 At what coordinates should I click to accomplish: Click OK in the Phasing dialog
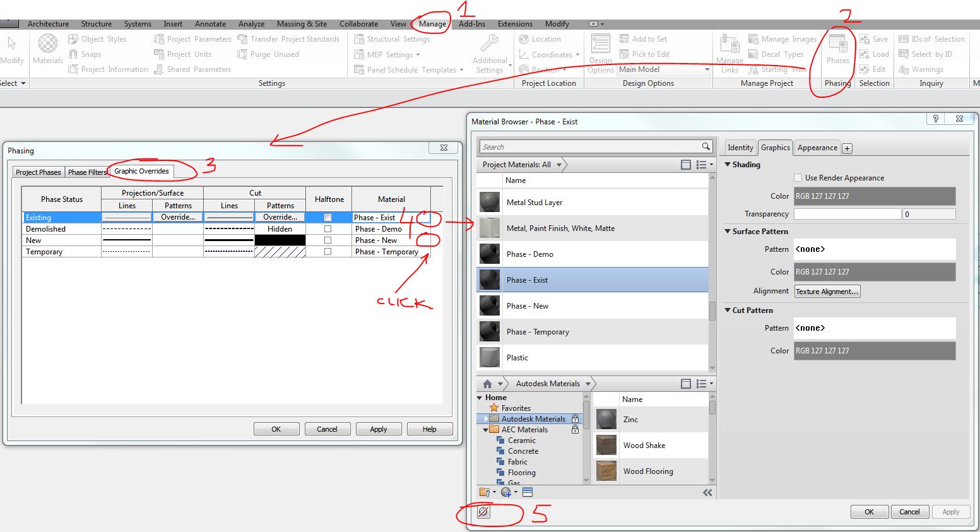point(276,429)
